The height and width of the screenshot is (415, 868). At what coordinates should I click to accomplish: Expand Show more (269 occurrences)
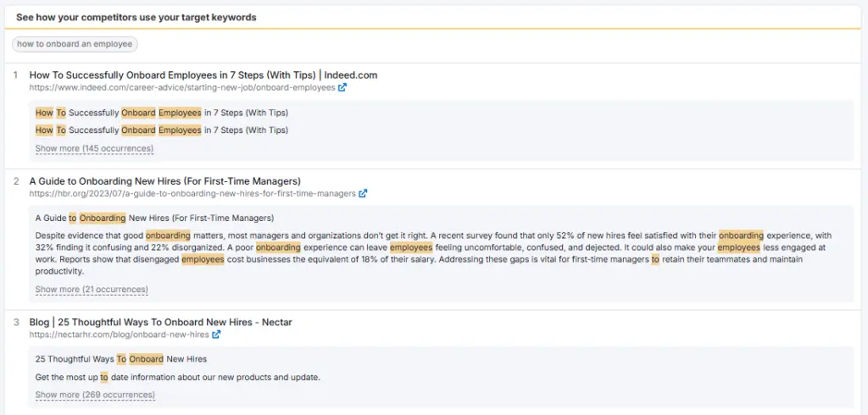94,395
